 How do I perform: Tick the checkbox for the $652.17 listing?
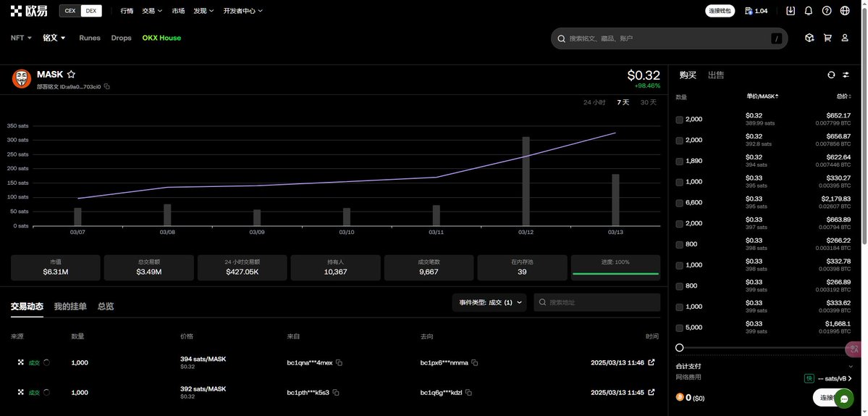click(679, 120)
